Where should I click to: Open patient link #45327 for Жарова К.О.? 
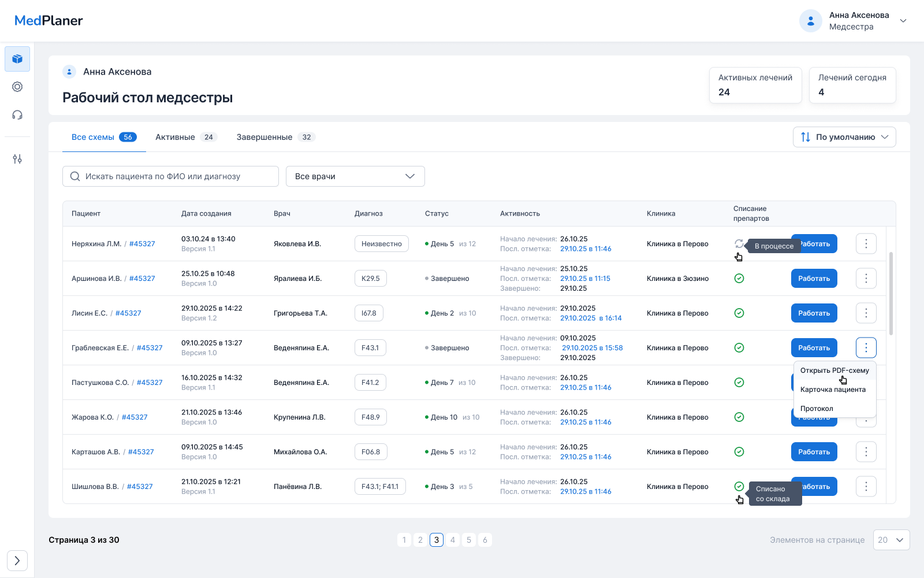point(135,417)
